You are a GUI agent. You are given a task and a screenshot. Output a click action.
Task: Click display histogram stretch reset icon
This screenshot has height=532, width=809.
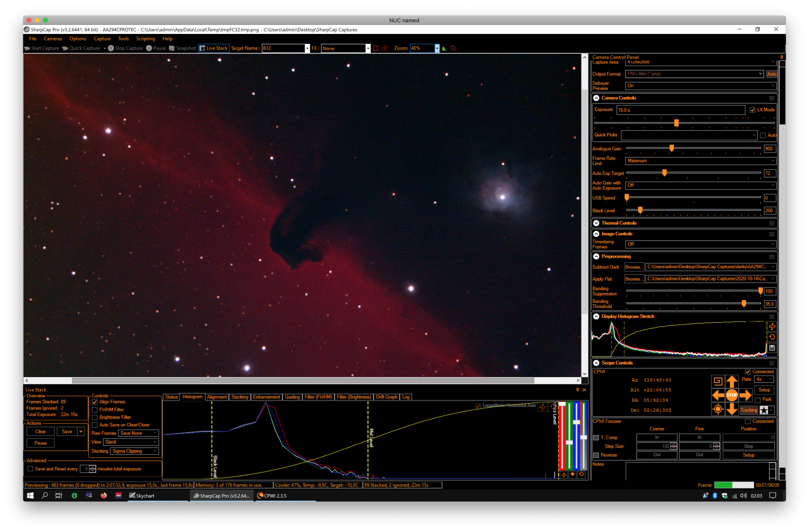pyautogui.click(x=772, y=337)
